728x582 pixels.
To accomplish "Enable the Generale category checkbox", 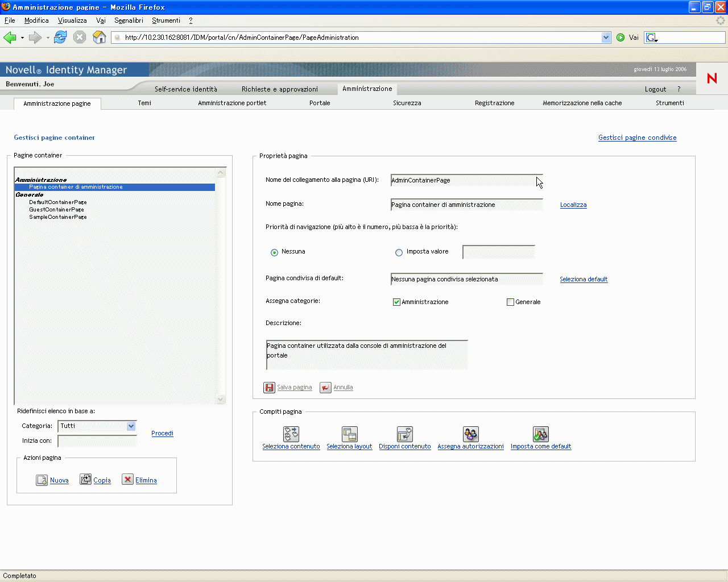I will pyautogui.click(x=510, y=302).
